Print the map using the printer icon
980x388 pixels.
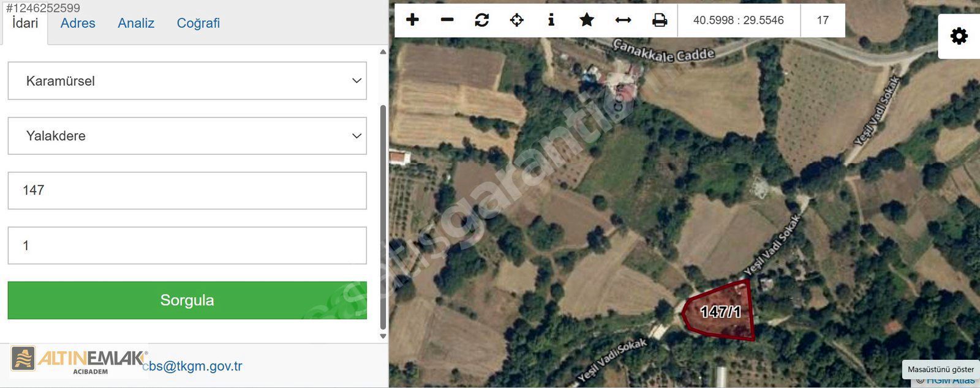coord(659,20)
